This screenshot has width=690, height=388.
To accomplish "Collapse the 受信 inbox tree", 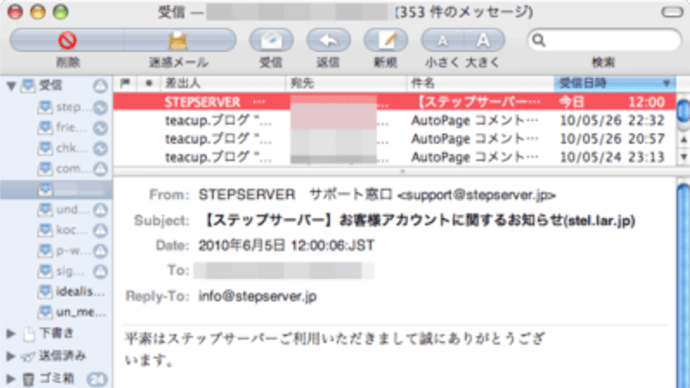I will 11,86.
